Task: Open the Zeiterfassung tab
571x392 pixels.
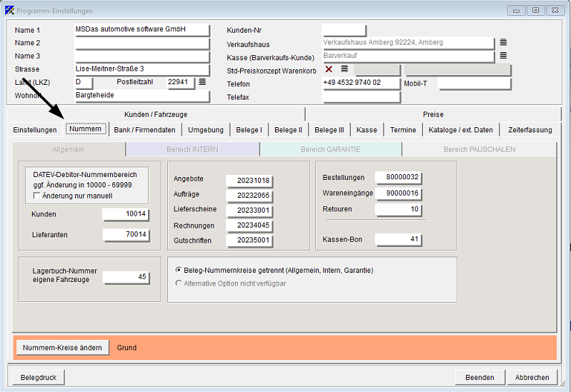Action: click(530, 130)
